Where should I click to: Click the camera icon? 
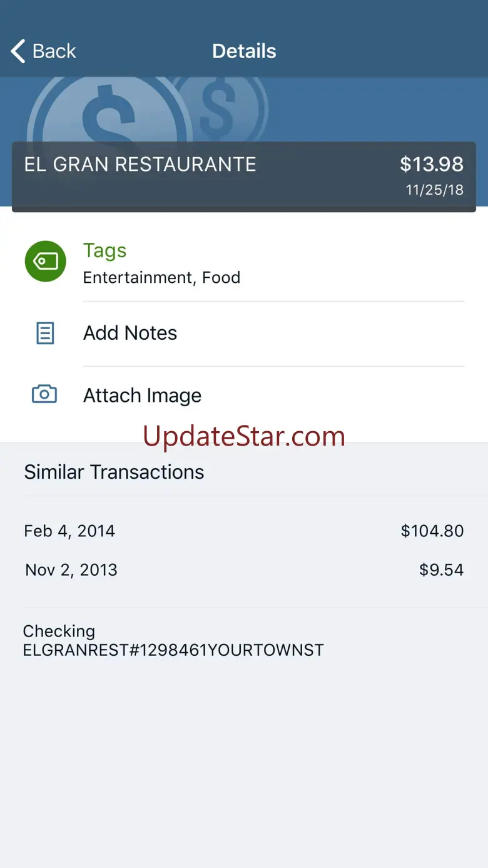pos(44,394)
